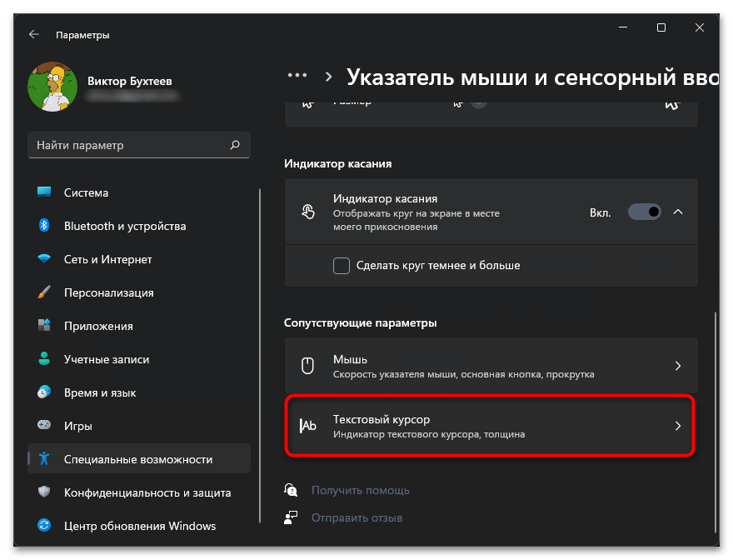This screenshot has width=733, height=560.
Task: Open the Текстовый курсор settings chevron
Action: coord(678,426)
